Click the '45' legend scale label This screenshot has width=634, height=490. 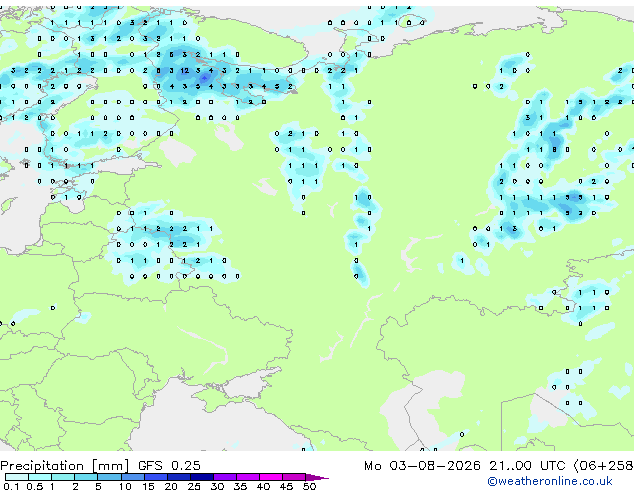pos(286,486)
